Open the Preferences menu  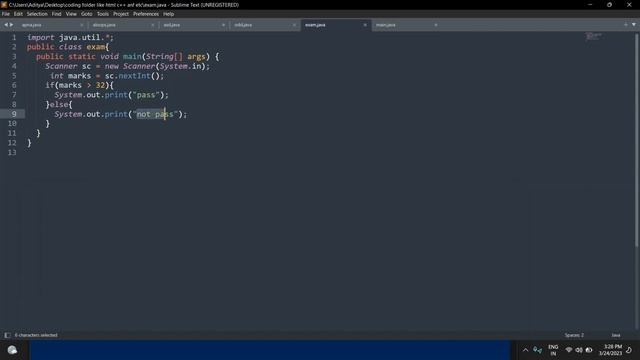[x=146, y=14]
